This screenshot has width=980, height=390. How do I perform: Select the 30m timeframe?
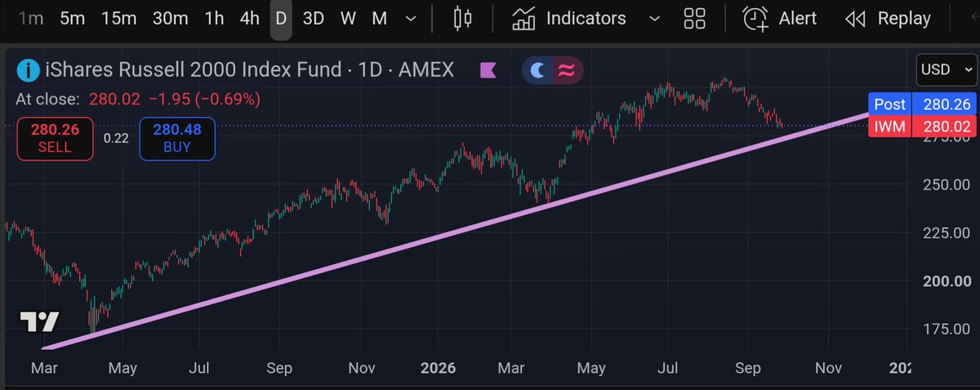pyautogui.click(x=170, y=18)
